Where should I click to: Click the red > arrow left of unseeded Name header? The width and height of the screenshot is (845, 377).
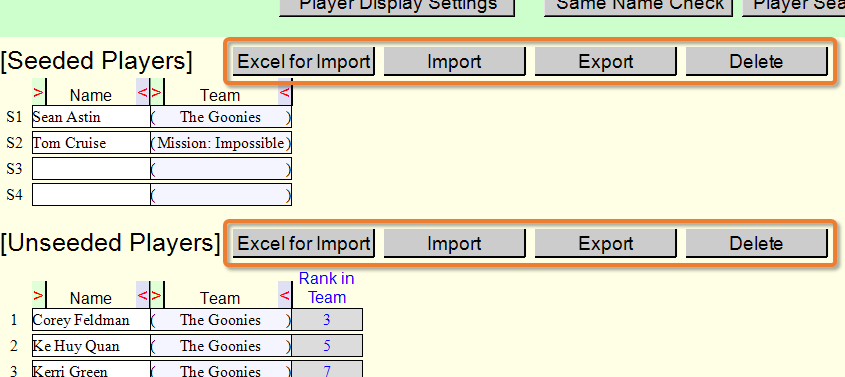[x=38, y=295]
